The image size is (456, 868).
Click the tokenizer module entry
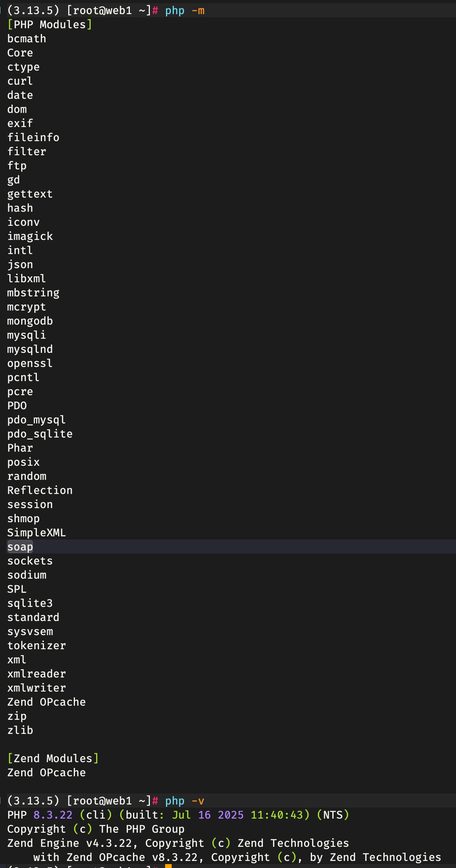36,646
